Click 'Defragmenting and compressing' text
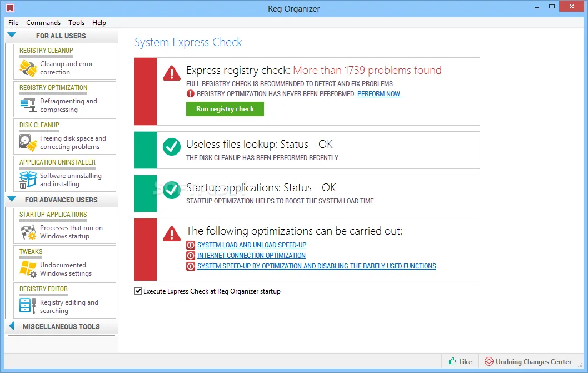Viewport: 588px width, 373px height. coord(68,105)
